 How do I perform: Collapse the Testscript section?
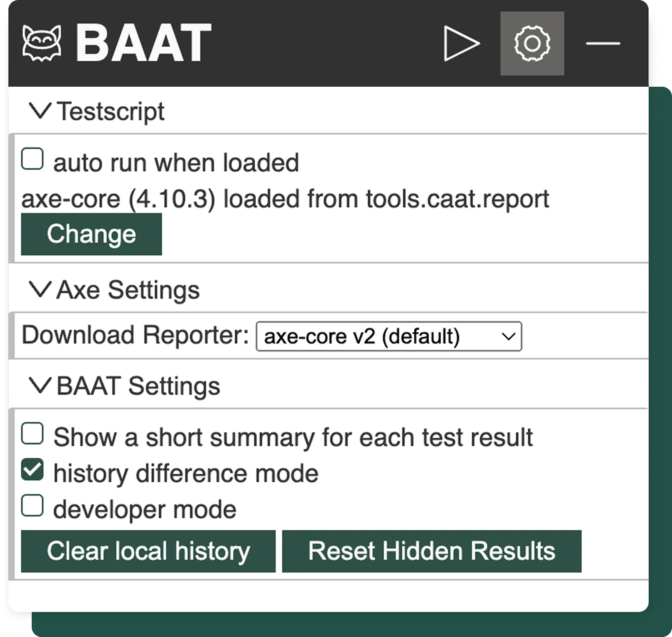(x=97, y=112)
